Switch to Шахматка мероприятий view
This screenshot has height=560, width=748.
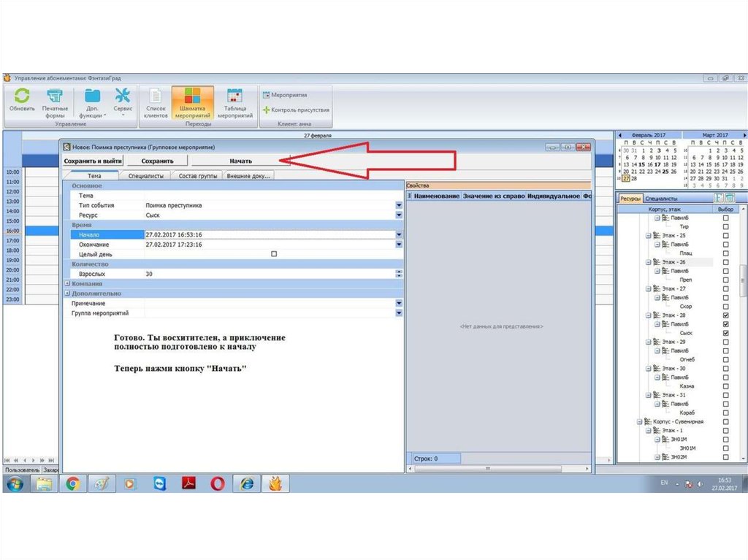coord(193,102)
